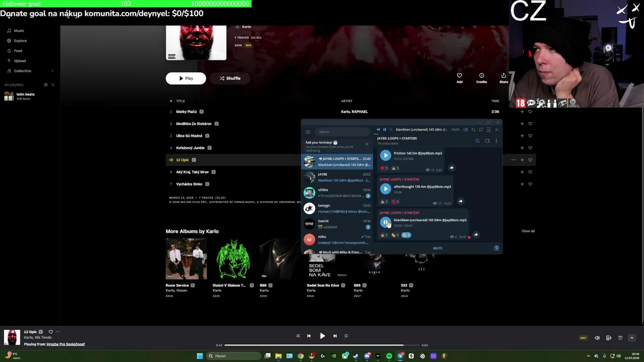
Task: Dismiss the Add your birthday banner
Action: click(x=367, y=144)
